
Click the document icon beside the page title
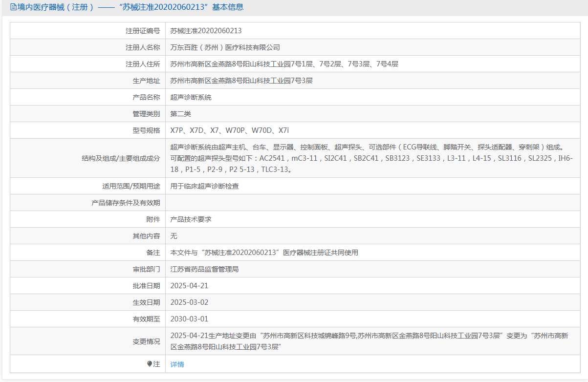(x=13, y=7)
